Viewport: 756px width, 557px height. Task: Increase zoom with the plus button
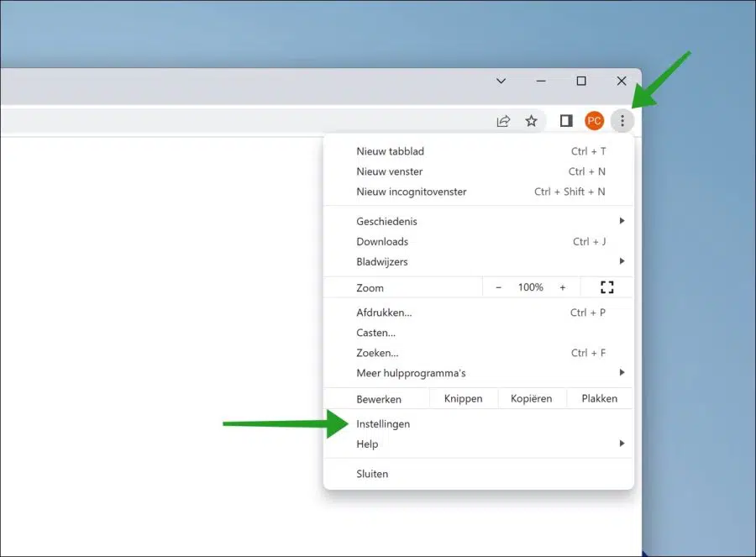tap(562, 287)
